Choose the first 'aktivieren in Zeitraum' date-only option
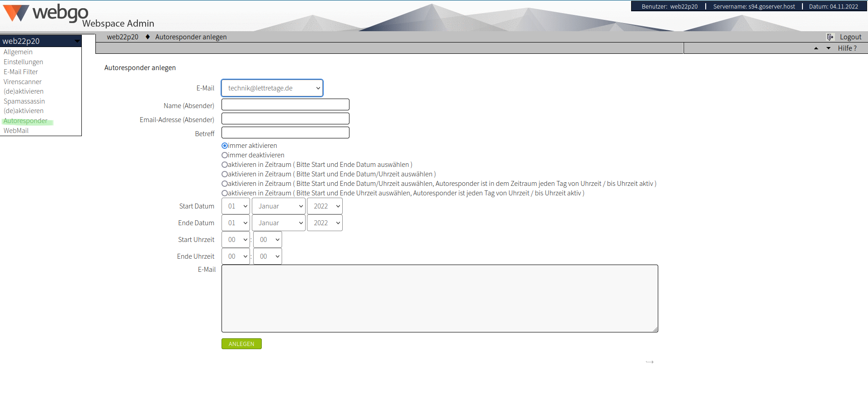The image size is (868, 417). coord(225,165)
